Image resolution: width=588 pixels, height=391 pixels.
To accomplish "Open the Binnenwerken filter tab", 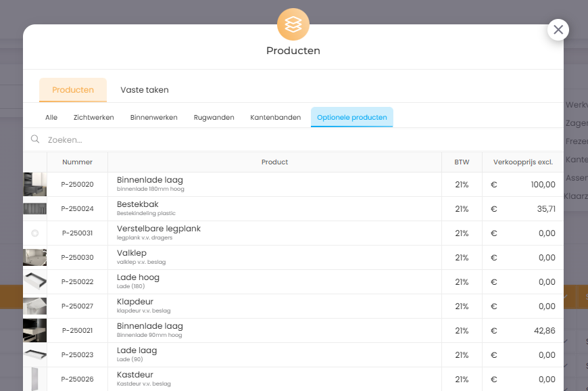I will click(x=153, y=117).
